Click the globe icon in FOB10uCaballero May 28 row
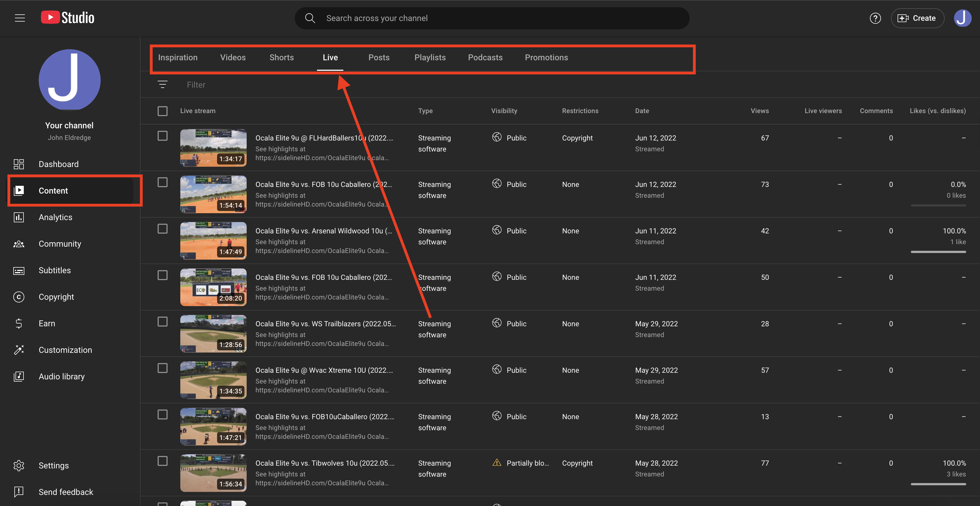 (496, 416)
